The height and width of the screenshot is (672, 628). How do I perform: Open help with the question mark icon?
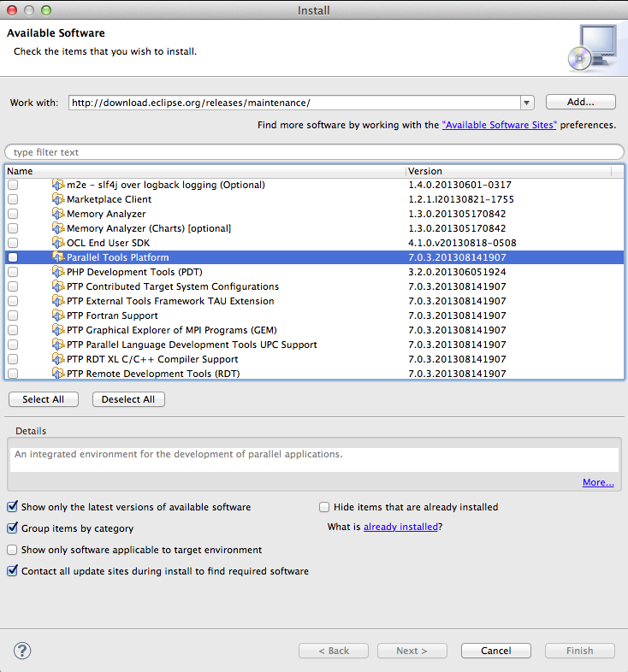click(x=22, y=651)
